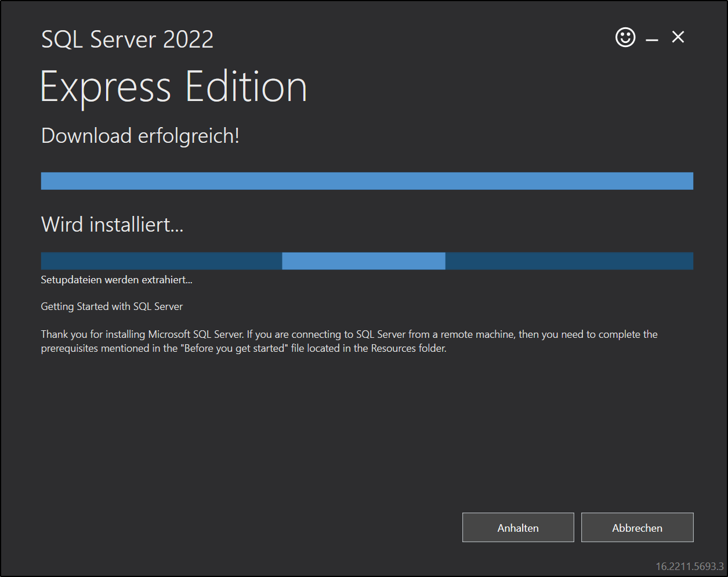Screen dimensions: 728x577
Task: Cancel installation with the Abbrechen button
Action: 637,528
